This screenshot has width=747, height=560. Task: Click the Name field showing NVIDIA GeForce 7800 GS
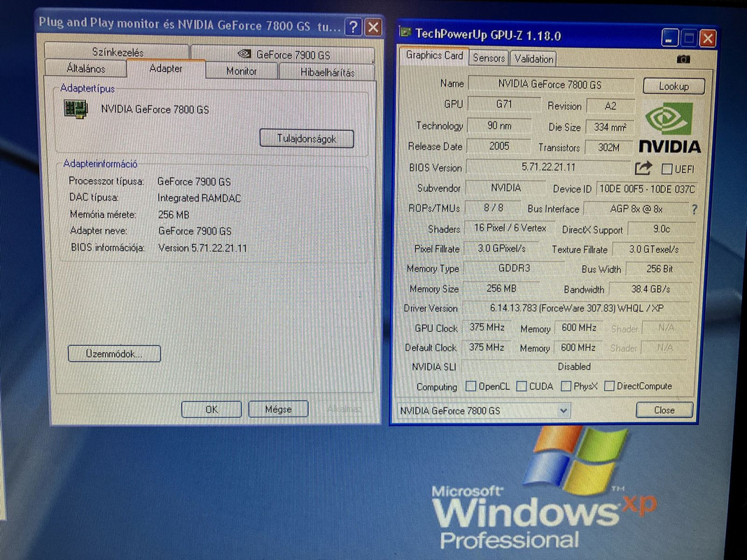coord(551,84)
